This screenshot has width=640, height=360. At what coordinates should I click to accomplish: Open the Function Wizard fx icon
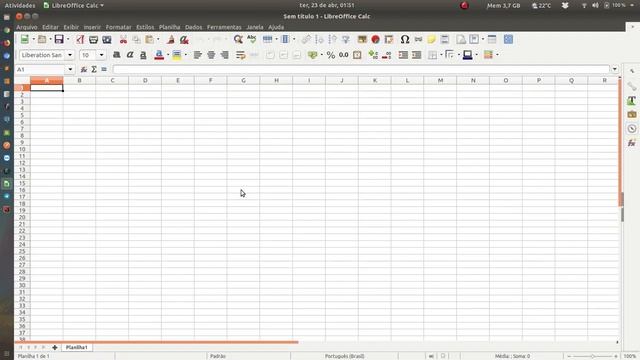(x=84, y=69)
